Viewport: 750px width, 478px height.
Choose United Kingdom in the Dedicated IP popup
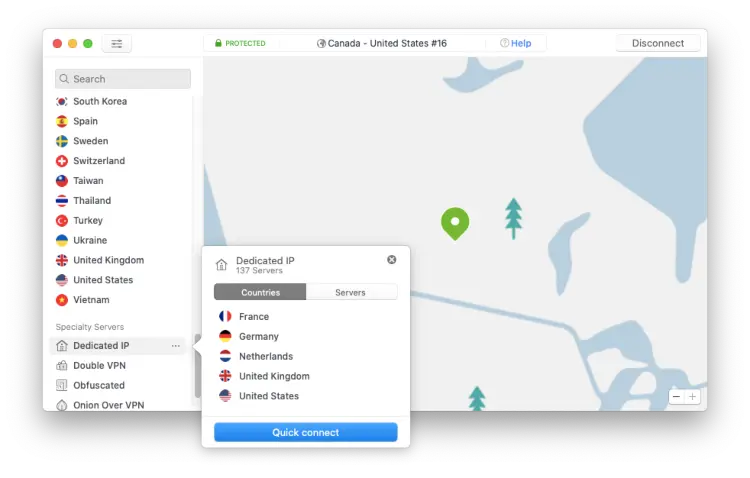tap(274, 376)
